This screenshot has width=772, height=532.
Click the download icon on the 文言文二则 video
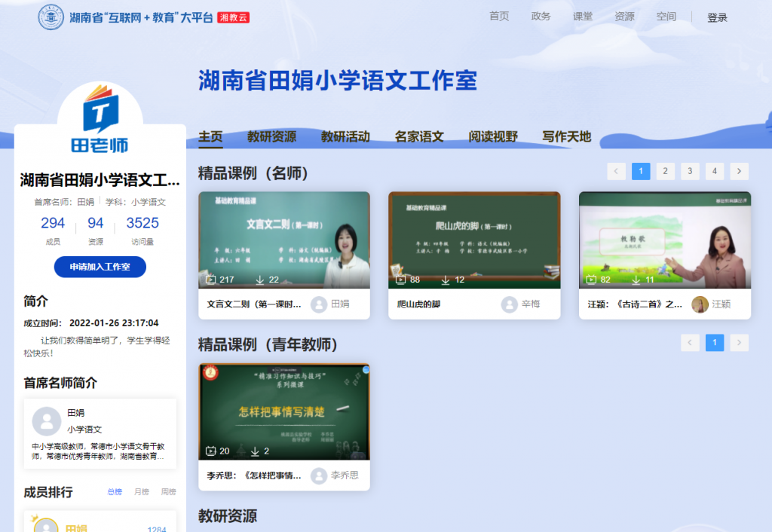tap(260, 280)
